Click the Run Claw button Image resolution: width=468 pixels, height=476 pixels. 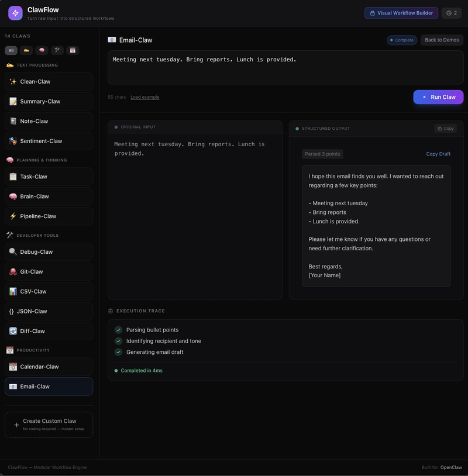(x=438, y=97)
